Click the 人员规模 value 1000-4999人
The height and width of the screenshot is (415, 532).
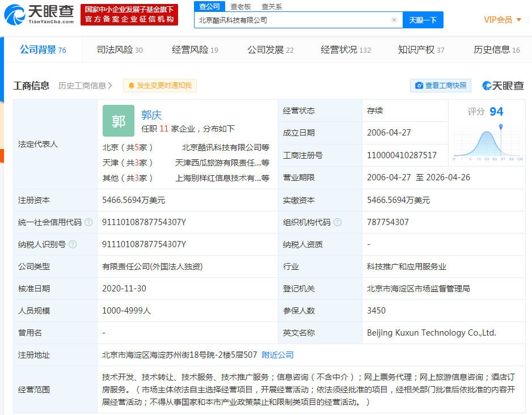(126, 311)
